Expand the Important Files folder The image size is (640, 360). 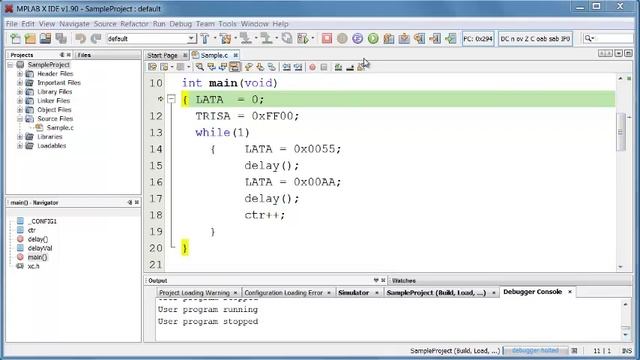(x=20, y=83)
